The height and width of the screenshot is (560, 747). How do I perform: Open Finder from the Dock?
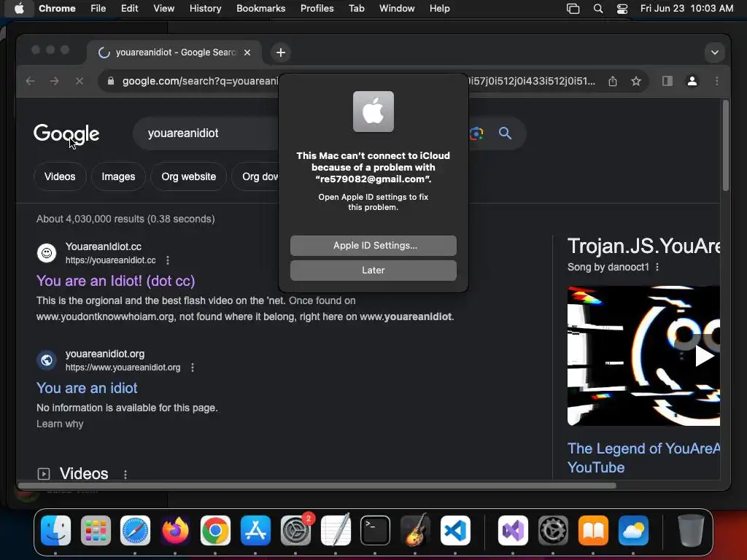55,530
